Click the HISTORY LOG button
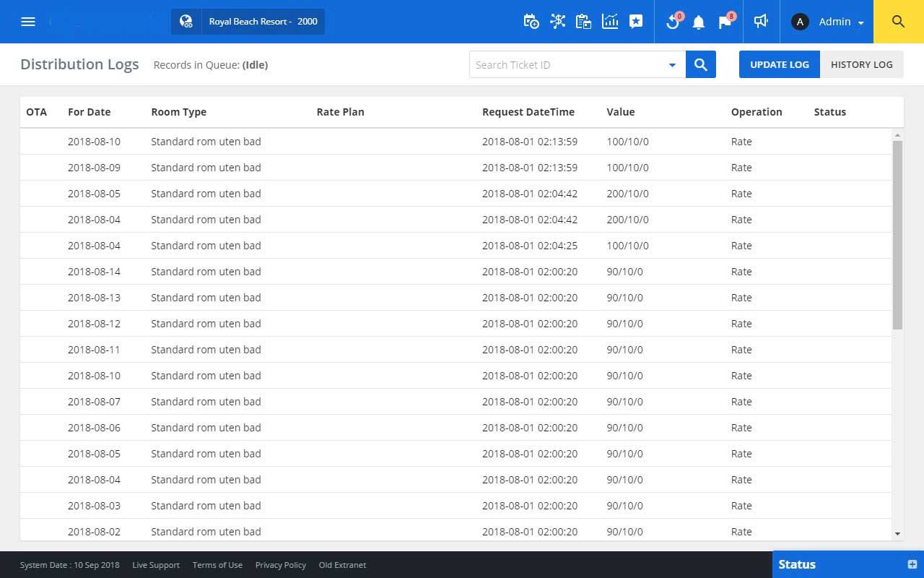Viewport: 924px width, 578px height. tap(862, 64)
